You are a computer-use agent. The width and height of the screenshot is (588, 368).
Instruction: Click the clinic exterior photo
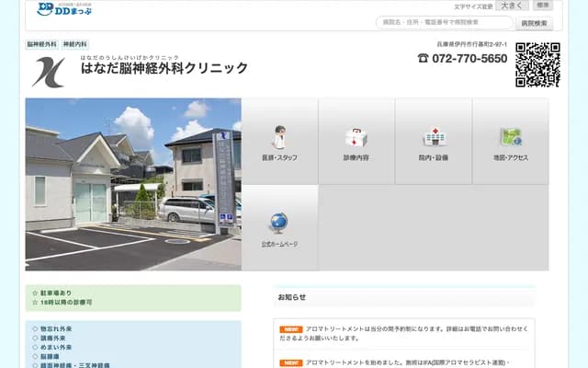click(133, 184)
